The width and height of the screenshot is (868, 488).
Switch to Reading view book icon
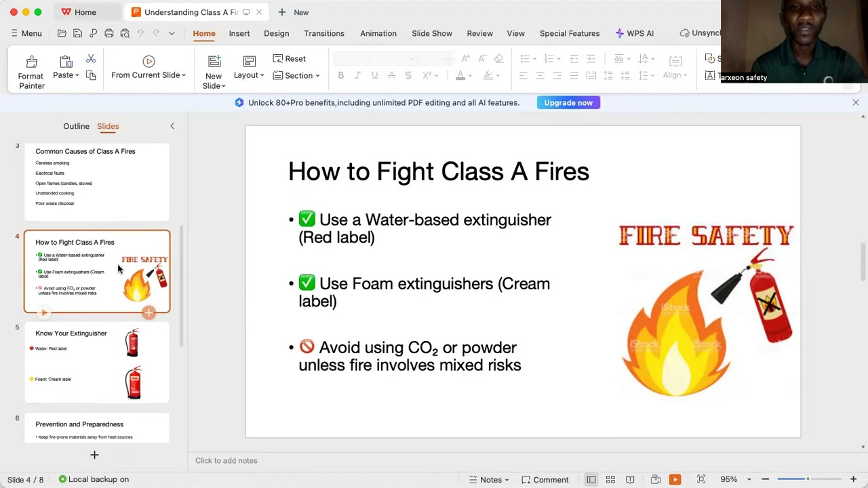(630, 480)
